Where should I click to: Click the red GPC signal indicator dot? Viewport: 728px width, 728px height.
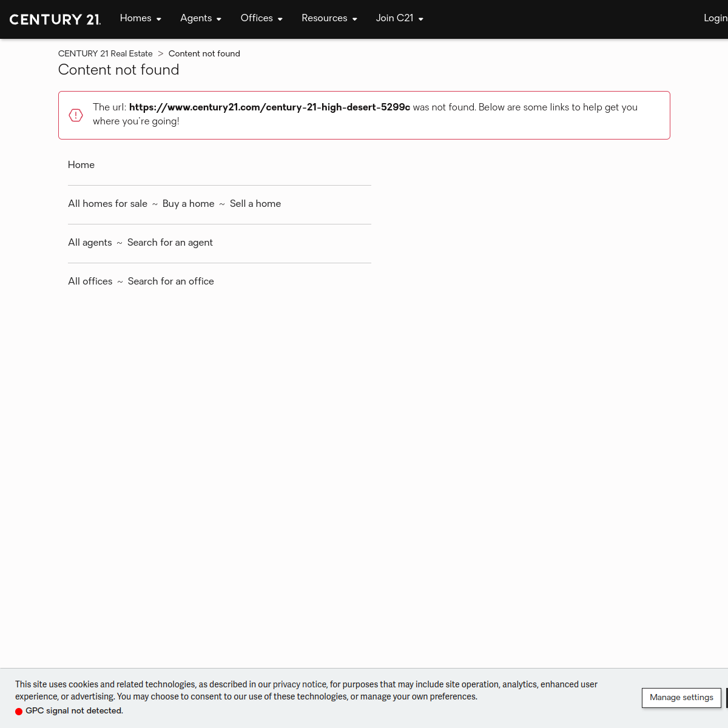click(x=19, y=712)
